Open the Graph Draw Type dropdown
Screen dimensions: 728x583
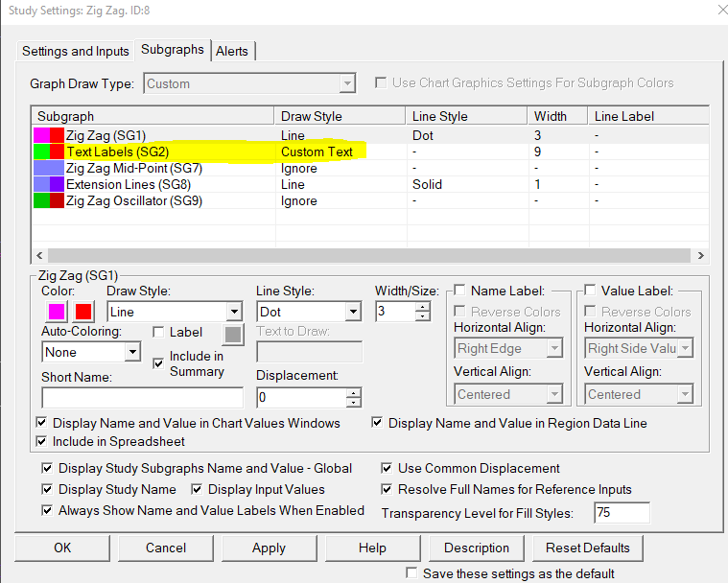click(249, 83)
